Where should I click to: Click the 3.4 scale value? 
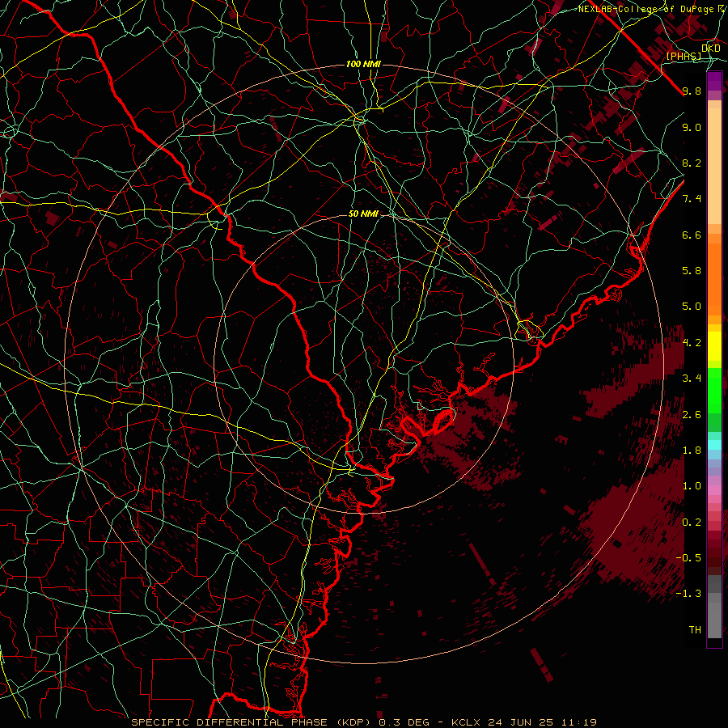pyautogui.click(x=692, y=379)
